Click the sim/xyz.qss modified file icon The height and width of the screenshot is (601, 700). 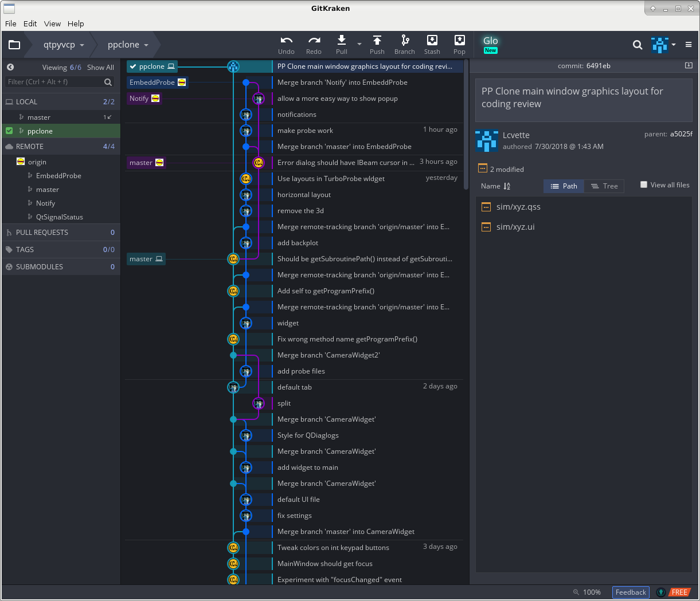[486, 207]
